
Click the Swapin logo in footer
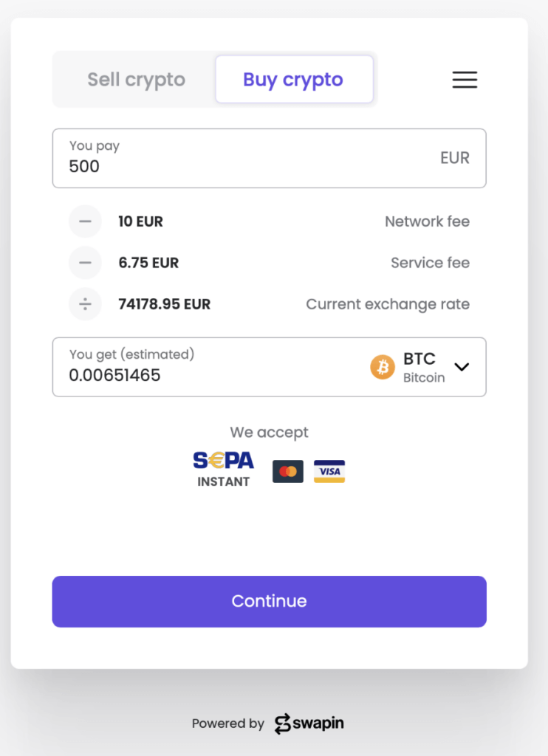click(x=309, y=724)
